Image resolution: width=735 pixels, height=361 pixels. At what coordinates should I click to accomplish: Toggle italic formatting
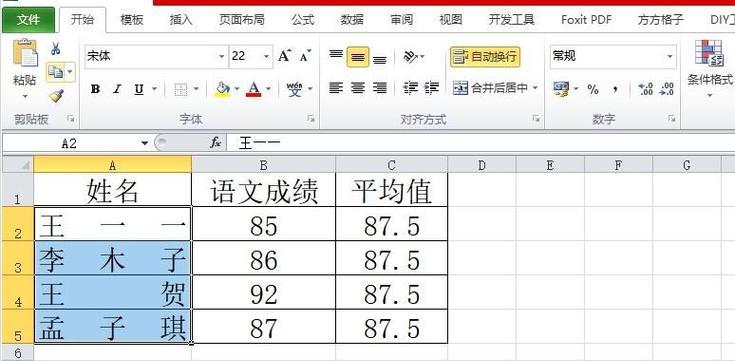pos(117,89)
